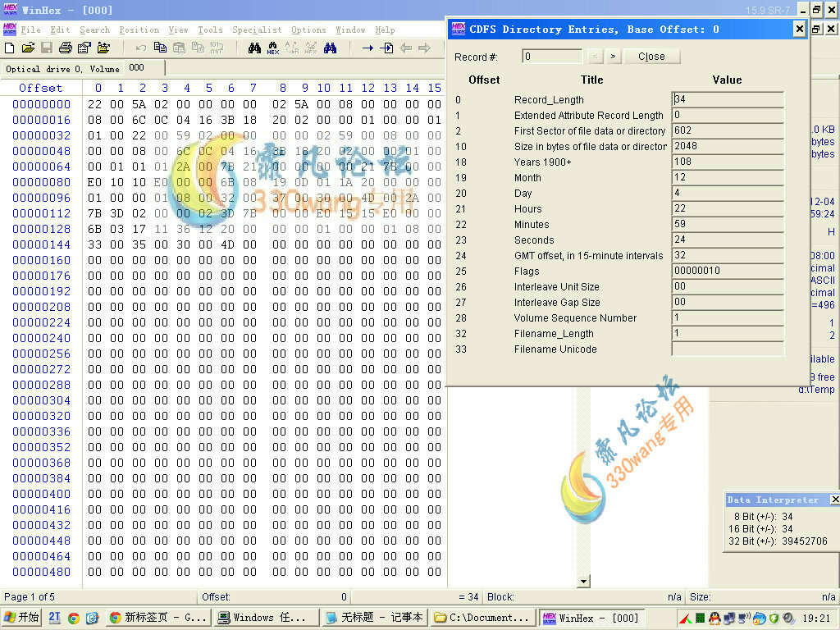Screen dimensions: 840x630
Task: Open the Options menu
Action: (x=308, y=30)
